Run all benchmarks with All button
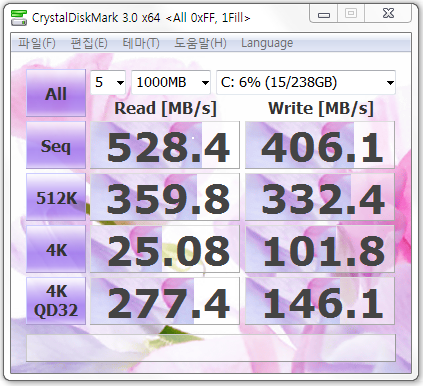Image resolution: width=423 pixels, height=386 pixels. click(56, 93)
